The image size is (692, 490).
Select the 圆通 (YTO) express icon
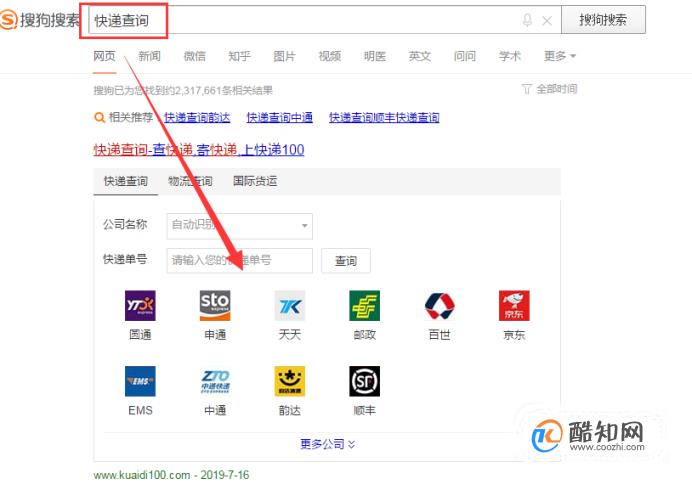(x=140, y=305)
